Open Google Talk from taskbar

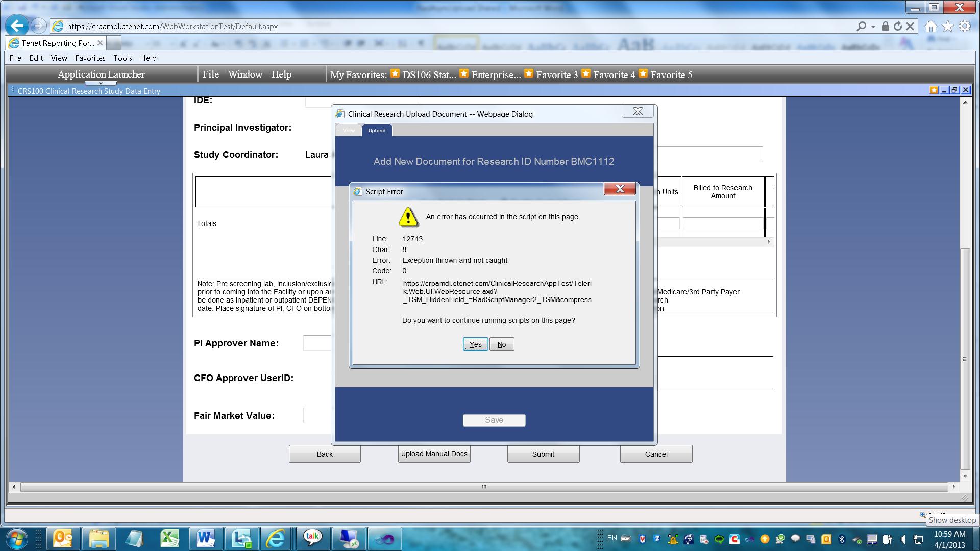point(312,538)
